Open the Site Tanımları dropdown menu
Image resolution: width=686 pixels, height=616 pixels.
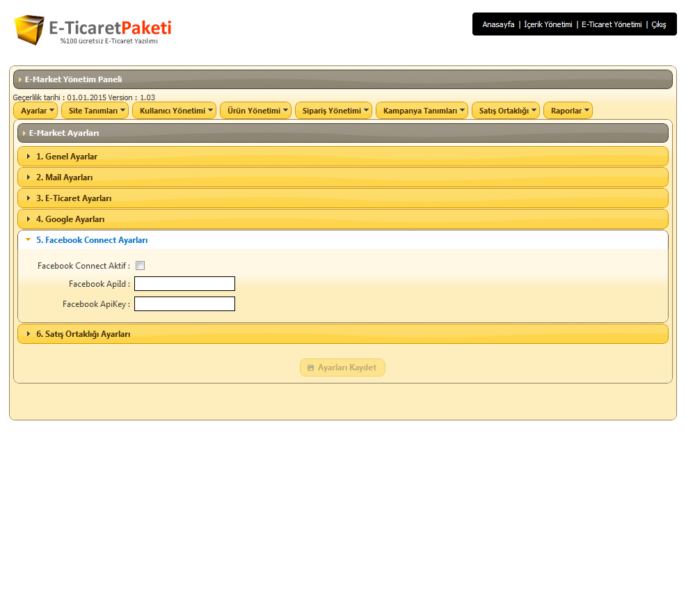(95, 111)
